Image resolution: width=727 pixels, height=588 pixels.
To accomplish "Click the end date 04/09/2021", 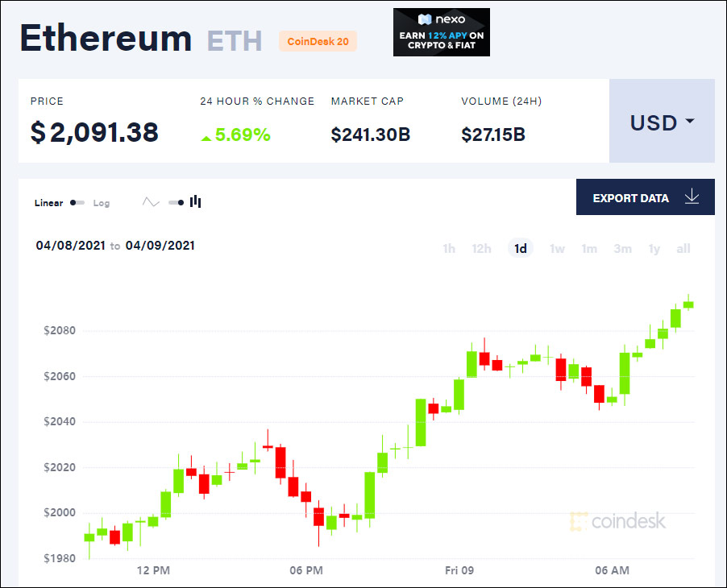I will click(x=160, y=245).
